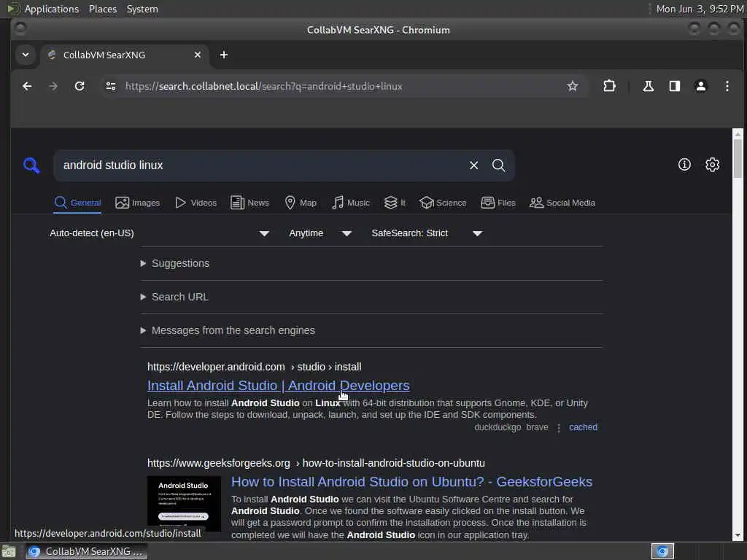Switch to News search category
The image size is (747, 560).
tap(249, 203)
